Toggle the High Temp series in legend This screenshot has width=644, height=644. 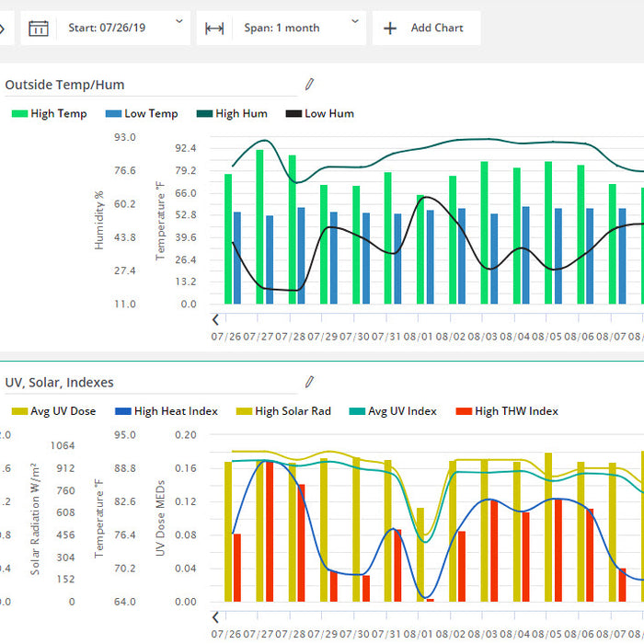[x=50, y=114]
